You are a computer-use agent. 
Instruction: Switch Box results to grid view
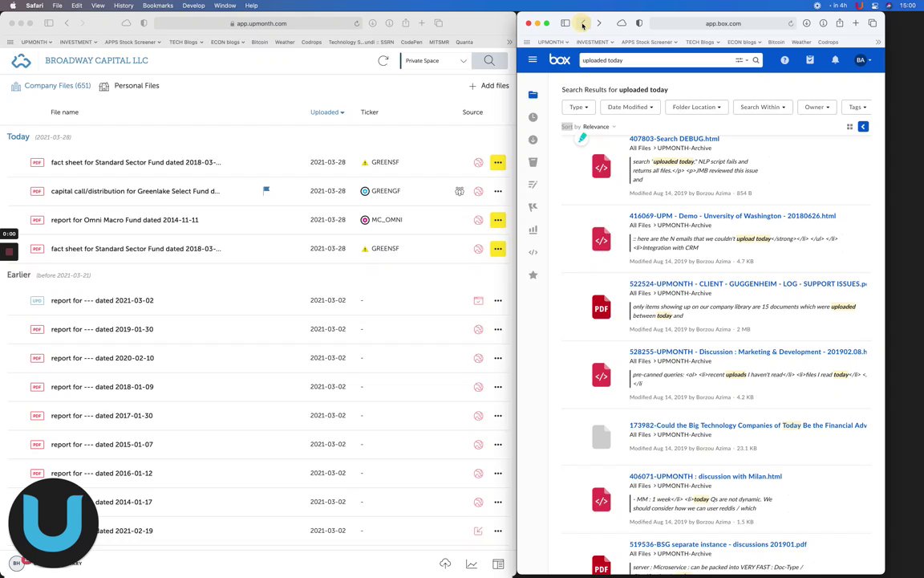(849, 127)
